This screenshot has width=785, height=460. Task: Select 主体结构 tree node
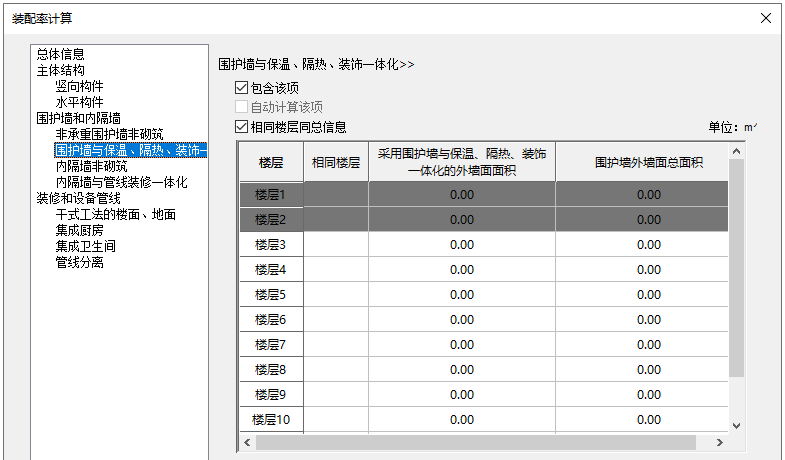click(x=60, y=71)
